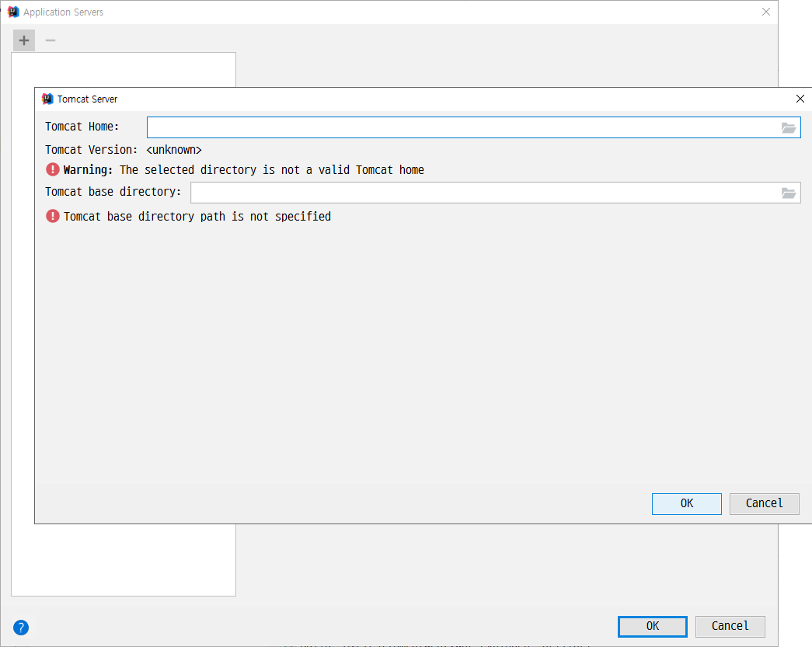Click the add server plus icon

click(x=24, y=40)
